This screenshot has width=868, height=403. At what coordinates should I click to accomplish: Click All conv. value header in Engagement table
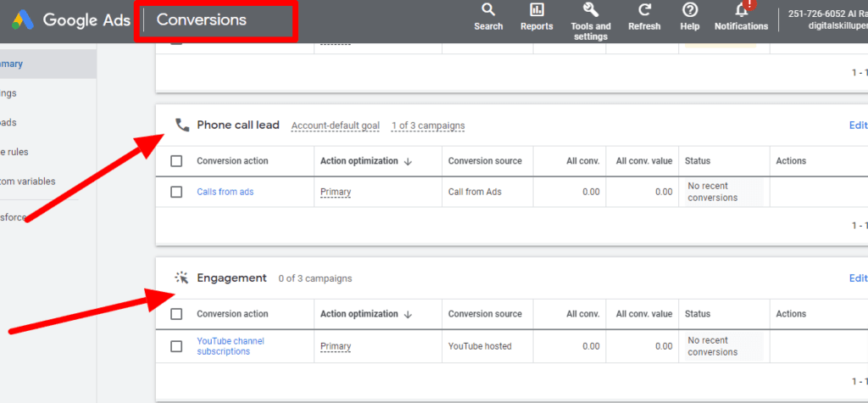[644, 314]
